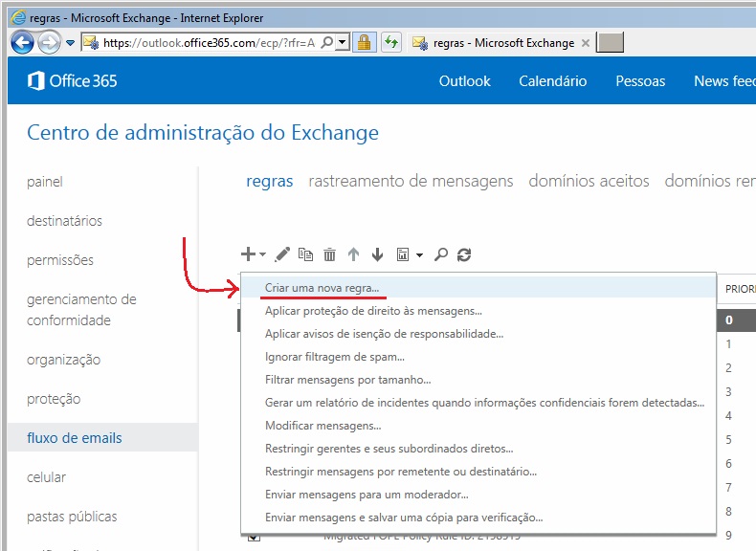Click the browser refresh button beside the lock

pos(391,42)
